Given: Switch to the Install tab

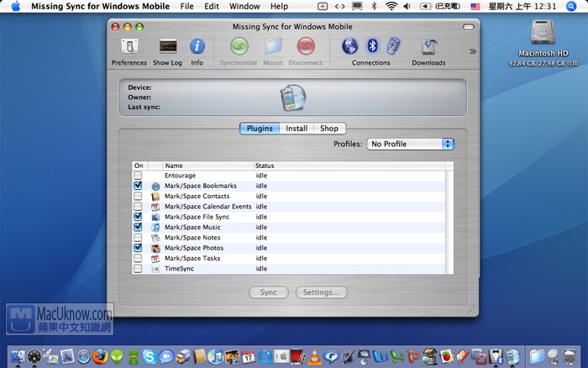Looking at the screenshot, I should (297, 129).
